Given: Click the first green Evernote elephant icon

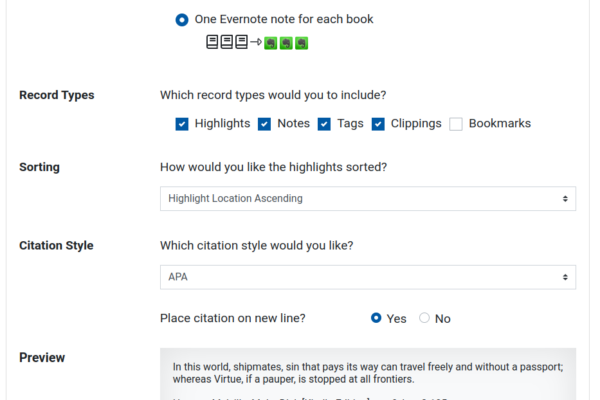Looking at the screenshot, I should pos(271,43).
